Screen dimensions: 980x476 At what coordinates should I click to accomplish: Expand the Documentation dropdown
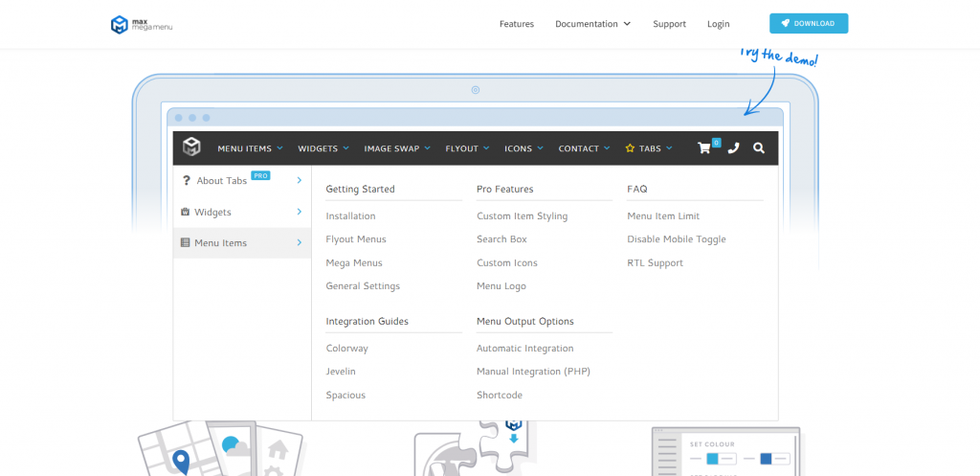[592, 24]
